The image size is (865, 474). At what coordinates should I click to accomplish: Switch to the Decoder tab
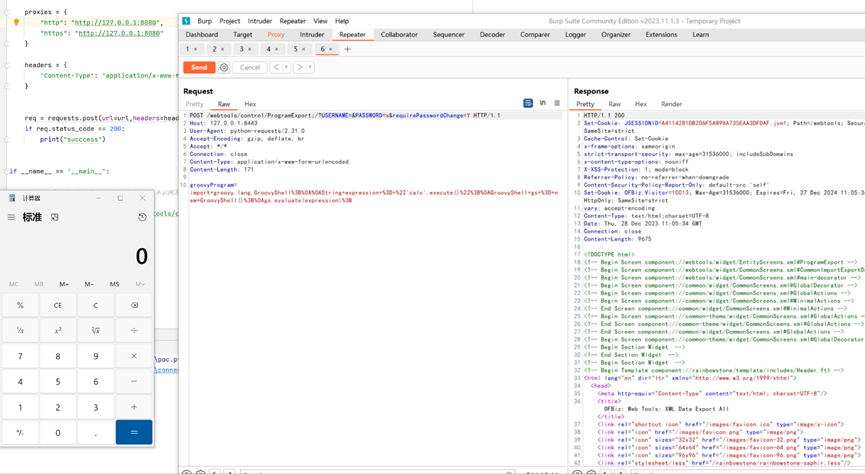492,34
